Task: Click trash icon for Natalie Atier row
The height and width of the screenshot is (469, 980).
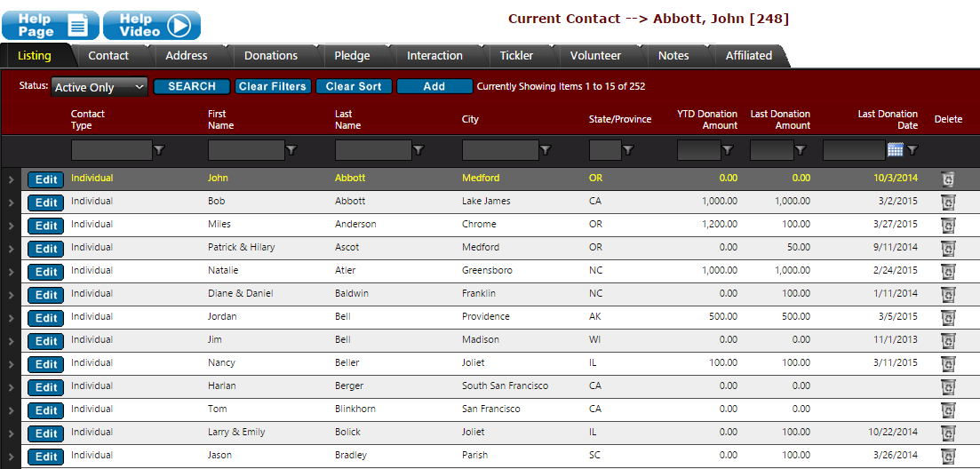Action: point(948,272)
